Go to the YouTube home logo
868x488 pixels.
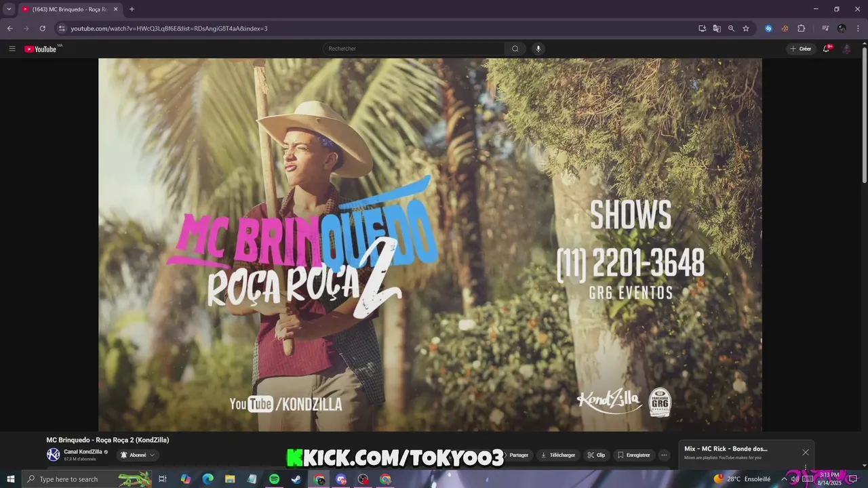[41, 49]
